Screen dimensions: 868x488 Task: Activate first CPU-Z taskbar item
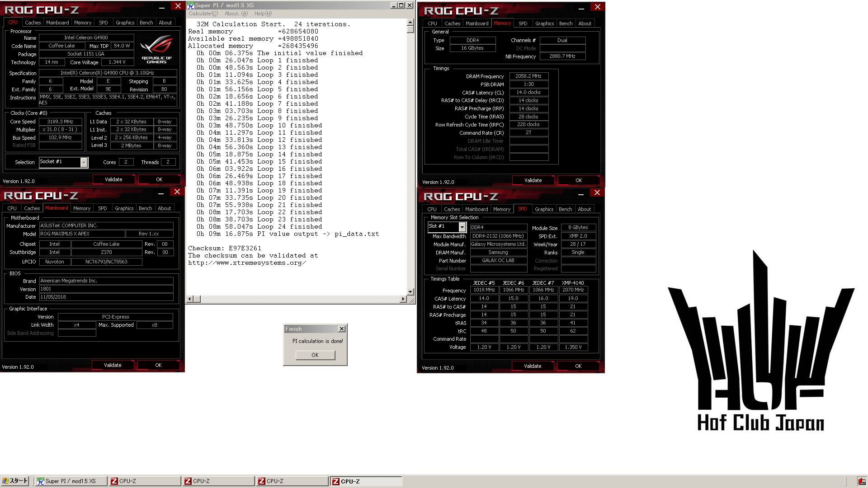point(145,481)
